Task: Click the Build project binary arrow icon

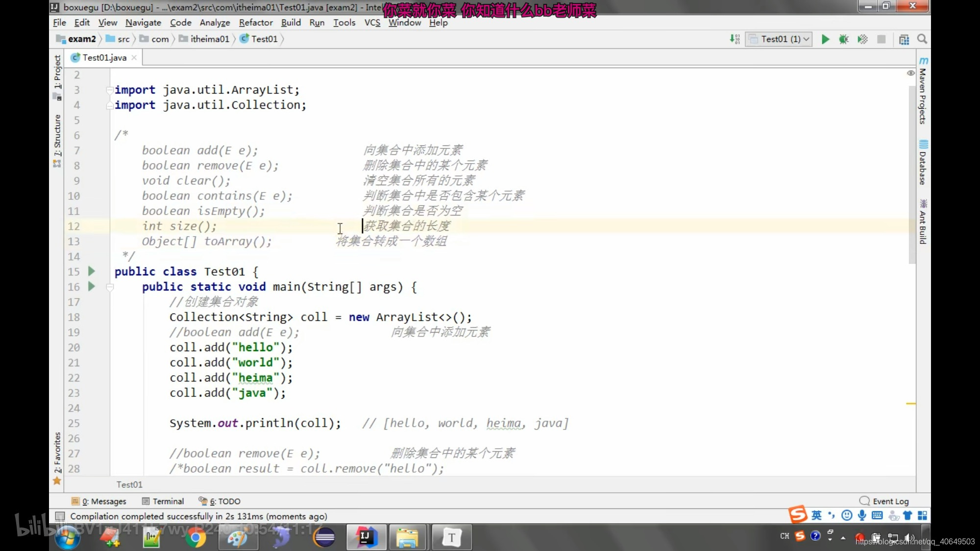Action: coord(735,39)
